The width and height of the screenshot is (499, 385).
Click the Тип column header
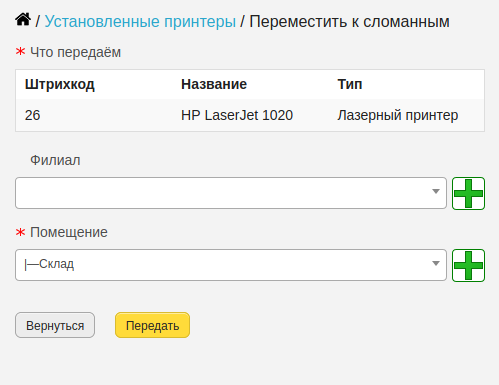[x=350, y=84]
